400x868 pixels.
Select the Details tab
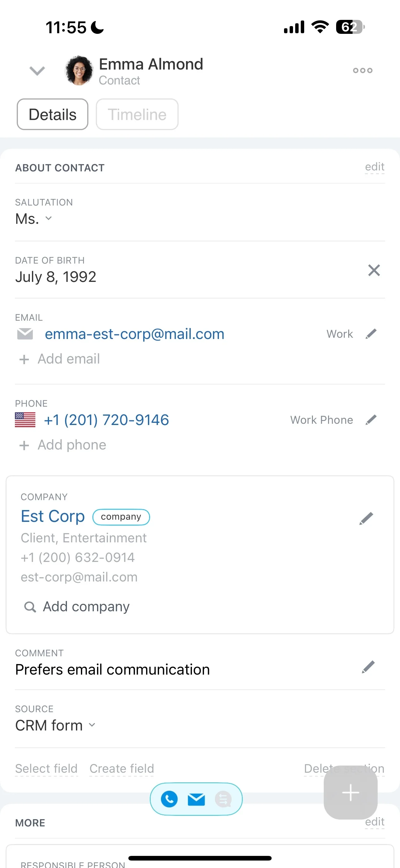(52, 114)
